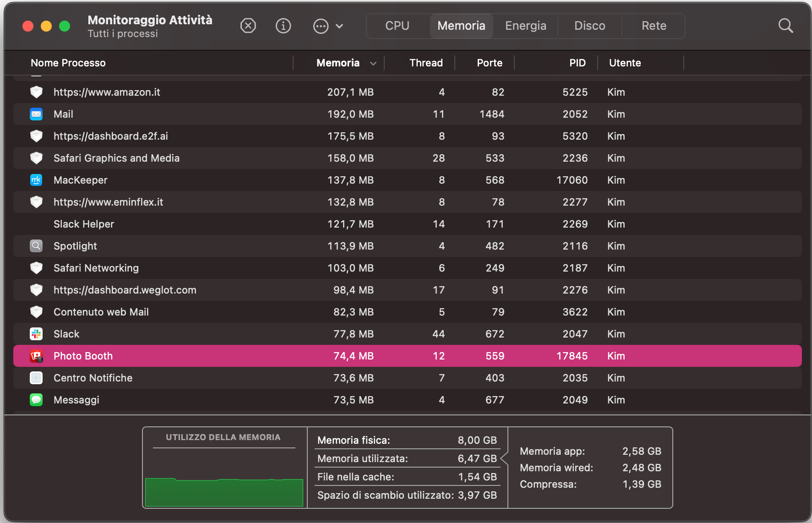Select the https://www.eminflex.it process name
The width and height of the screenshot is (812, 523).
[x=108, y=202]
